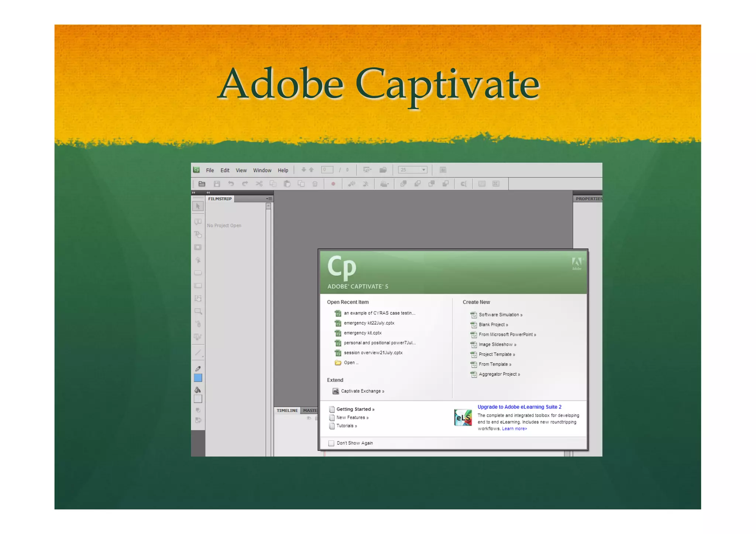Click the Open.. folder item
756x534 pixels.
click(346, 363)
